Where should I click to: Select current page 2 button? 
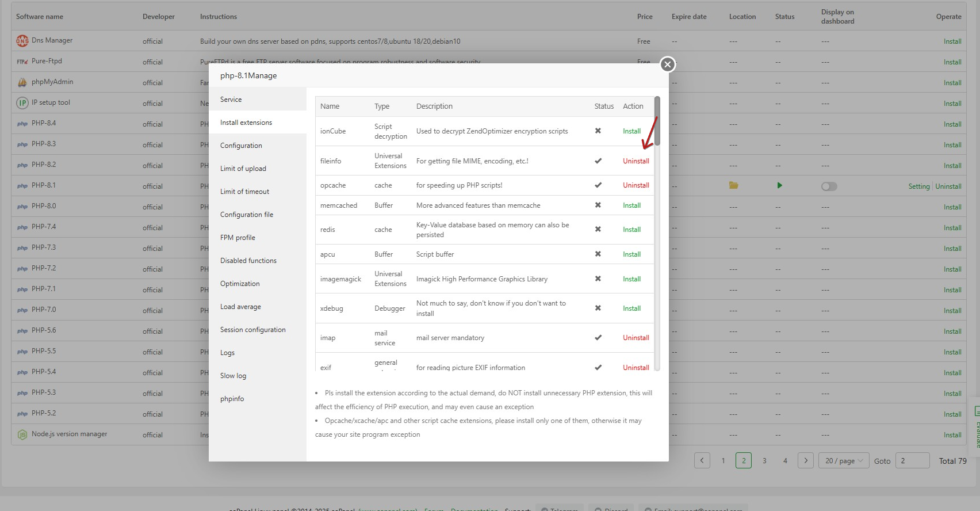(744, 460)
